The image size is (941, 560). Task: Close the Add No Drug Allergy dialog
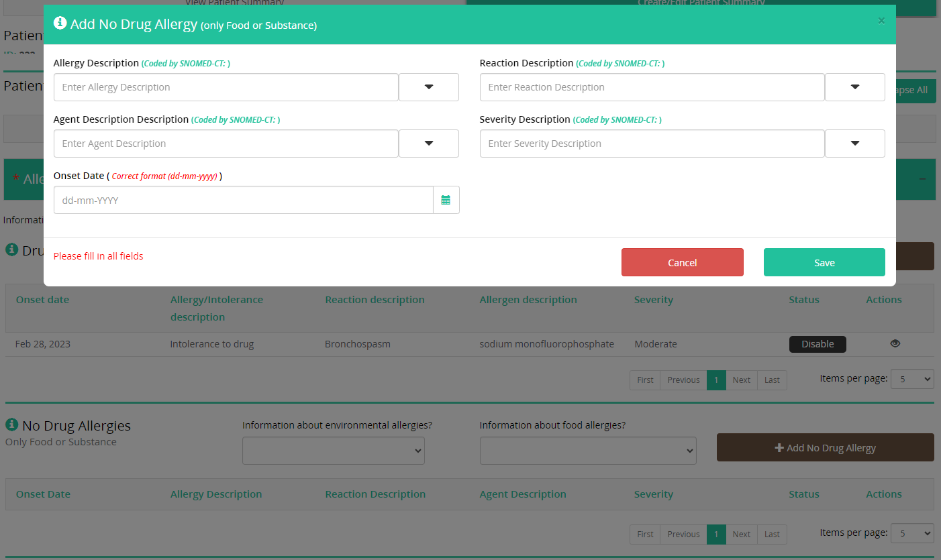(x=881, y=21)
